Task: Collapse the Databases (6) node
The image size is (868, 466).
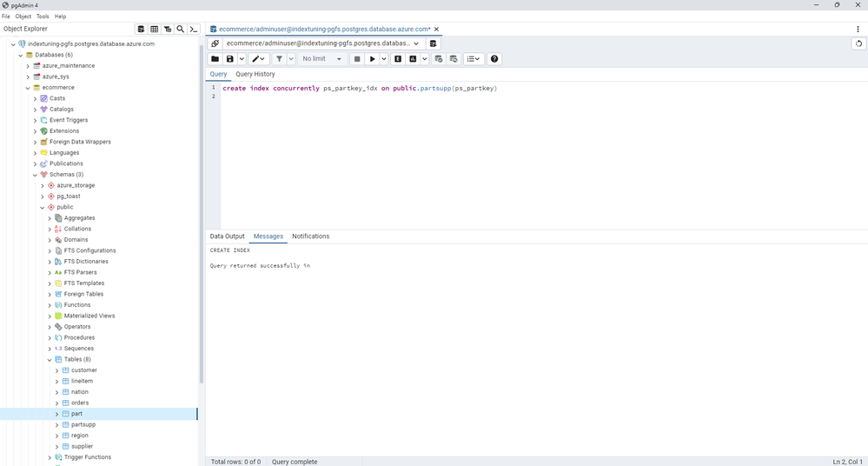Action: tap(21, 55)
